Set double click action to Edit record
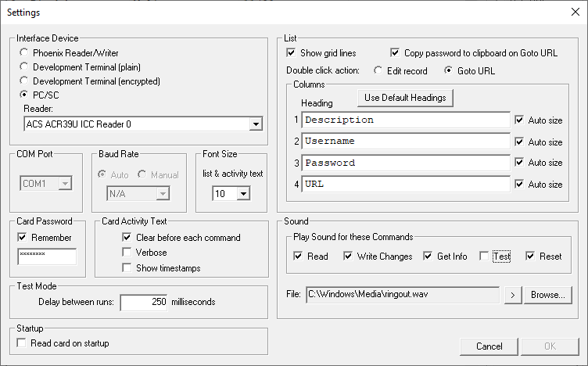 click(x=379, y=71)
